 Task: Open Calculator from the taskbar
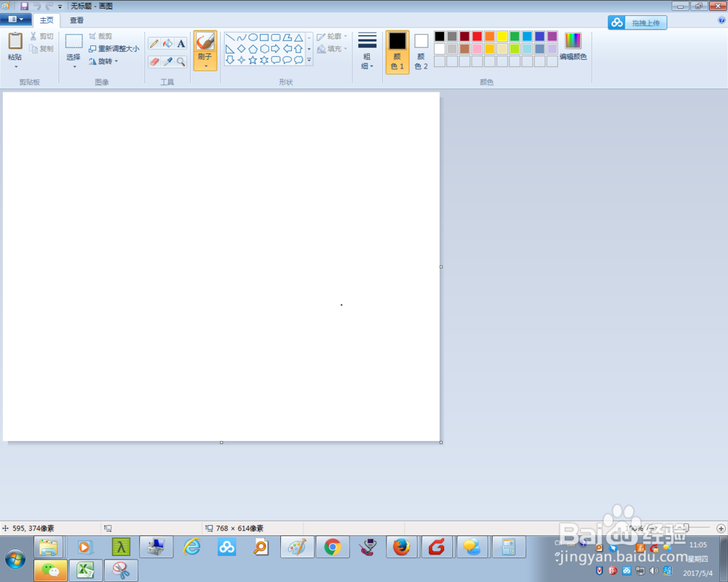(x=509, y=547)
